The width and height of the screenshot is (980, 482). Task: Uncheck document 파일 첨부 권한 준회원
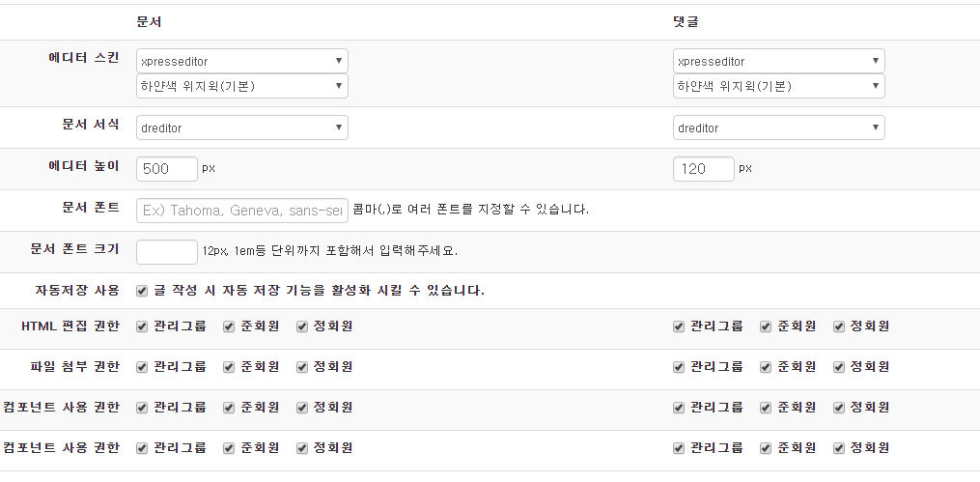click(x=229, y=367)
